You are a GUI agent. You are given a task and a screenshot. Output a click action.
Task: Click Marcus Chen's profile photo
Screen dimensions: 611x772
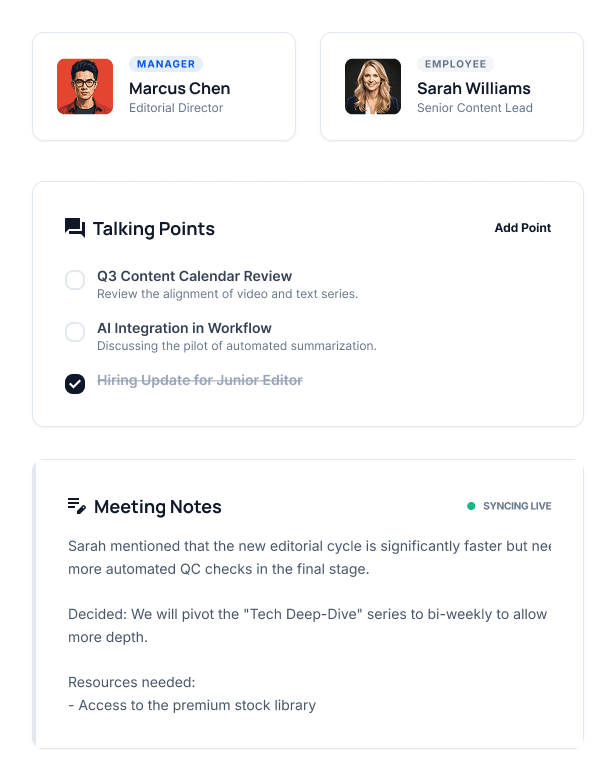click(85, 86)
